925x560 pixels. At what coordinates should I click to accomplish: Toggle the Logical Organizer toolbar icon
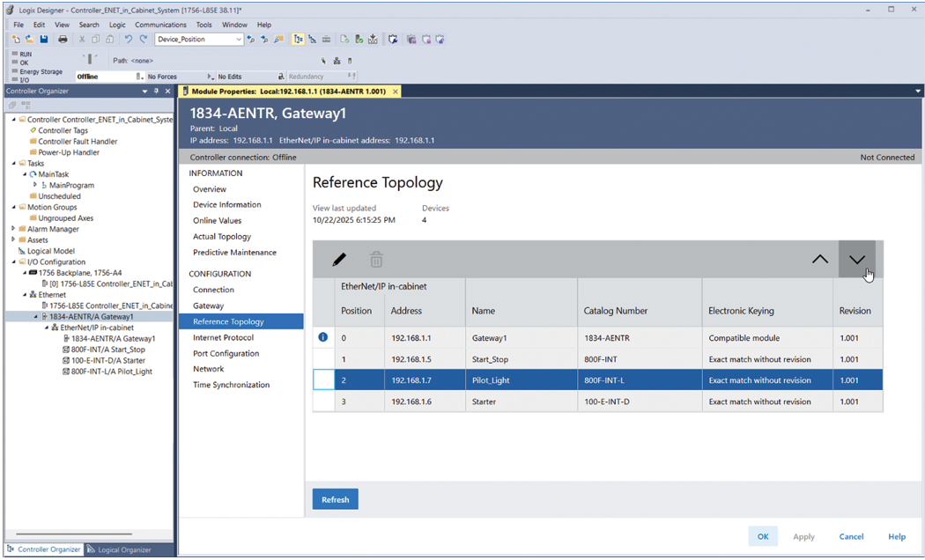point(312,40)
